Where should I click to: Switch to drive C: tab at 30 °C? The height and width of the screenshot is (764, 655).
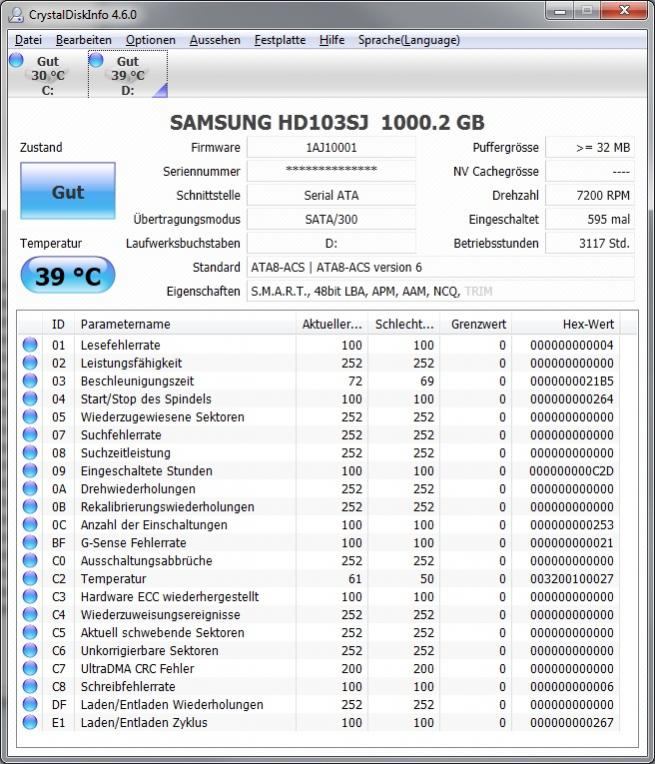(x=47, y=75)
